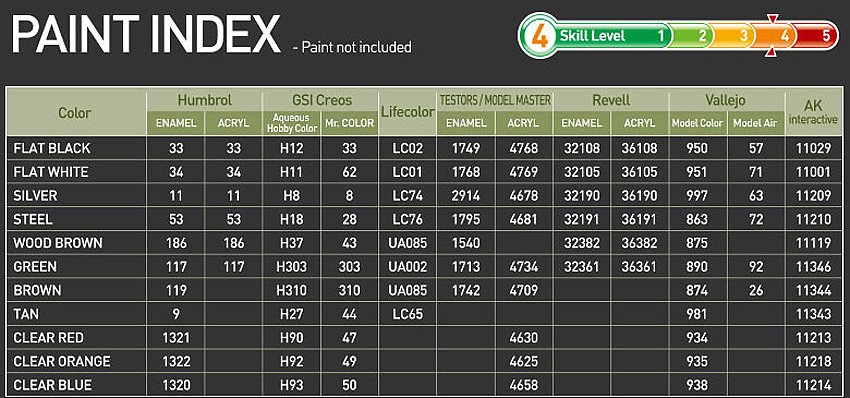Image resolution: width=850 pixels, height=398 pixels.
Task: Click the Revell ENAMEL subheader
Action: [x=582, y=123]
